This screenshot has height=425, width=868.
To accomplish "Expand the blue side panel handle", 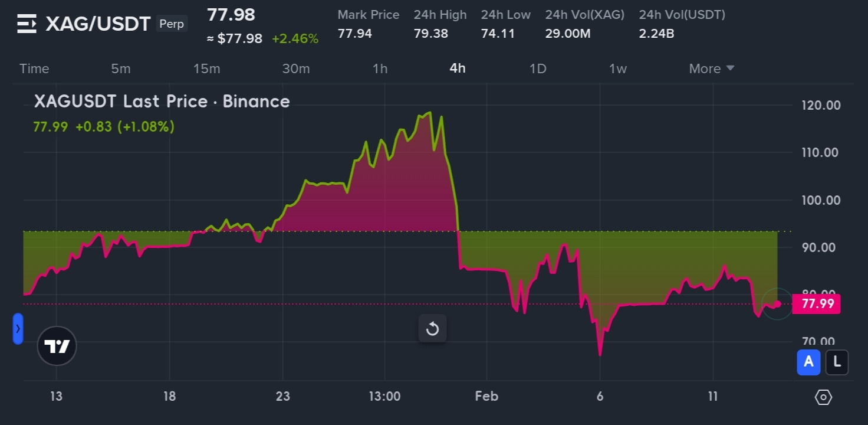I will coord(18,329).
